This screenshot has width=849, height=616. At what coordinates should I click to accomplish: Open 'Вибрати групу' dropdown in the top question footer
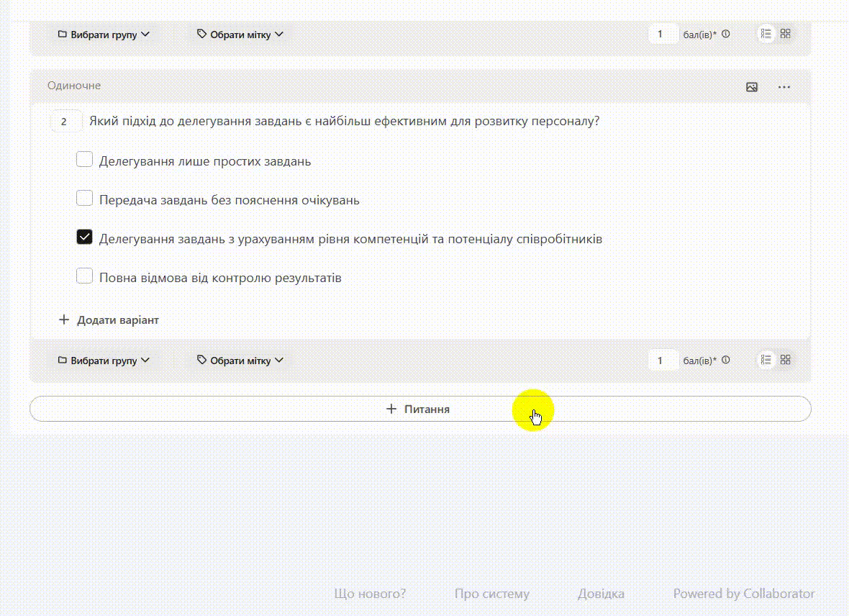coord(104,34)
